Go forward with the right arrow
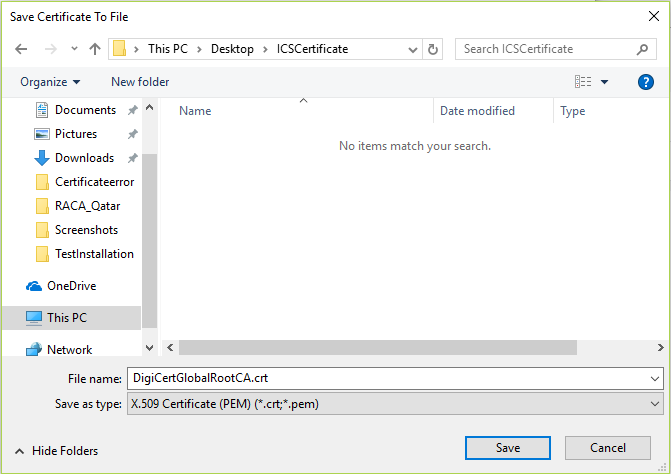The height and width of the screenshot is (474, 671). 50,49
